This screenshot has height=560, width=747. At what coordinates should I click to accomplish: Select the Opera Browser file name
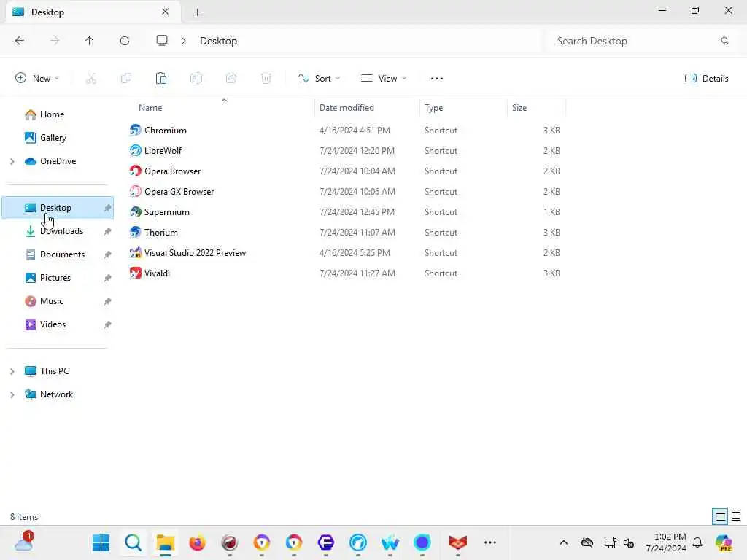click(172, 171)
